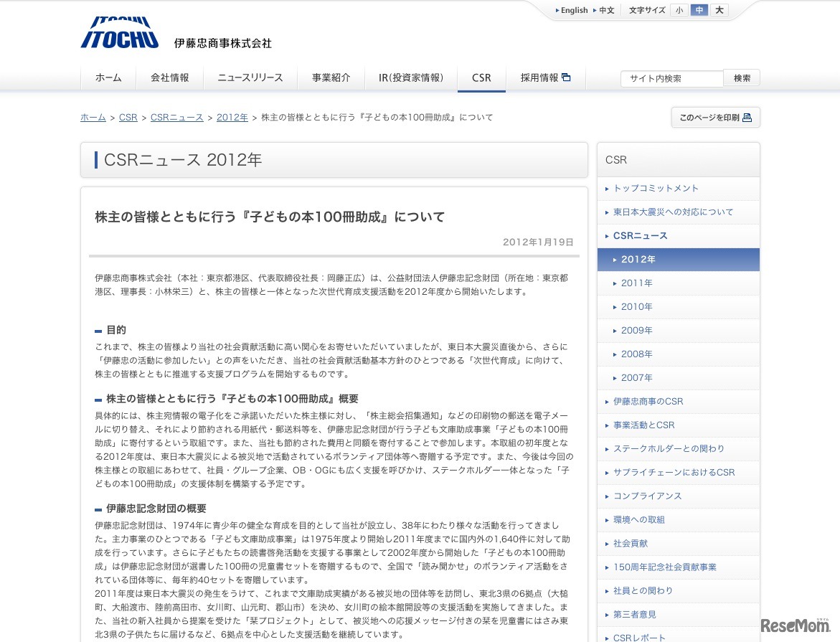
Task: Open 伊藤忠商事のCSR in the sidebar
Action: 678,402
